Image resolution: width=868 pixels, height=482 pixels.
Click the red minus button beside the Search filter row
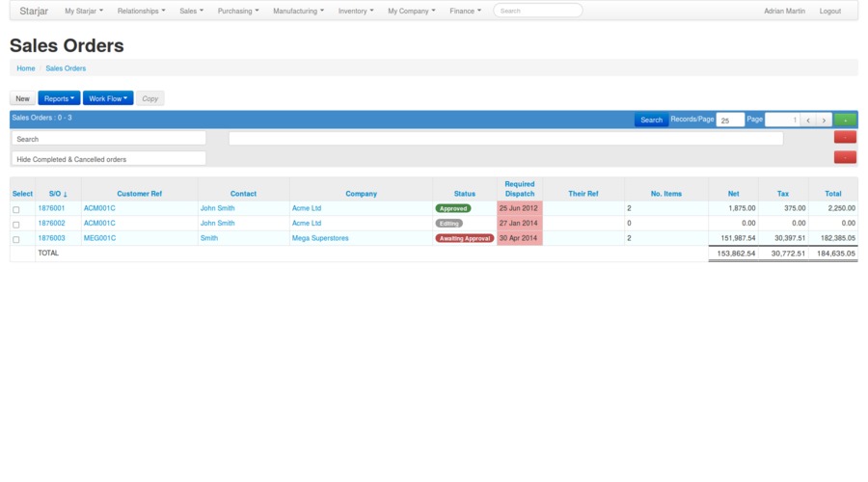point(844,138)
